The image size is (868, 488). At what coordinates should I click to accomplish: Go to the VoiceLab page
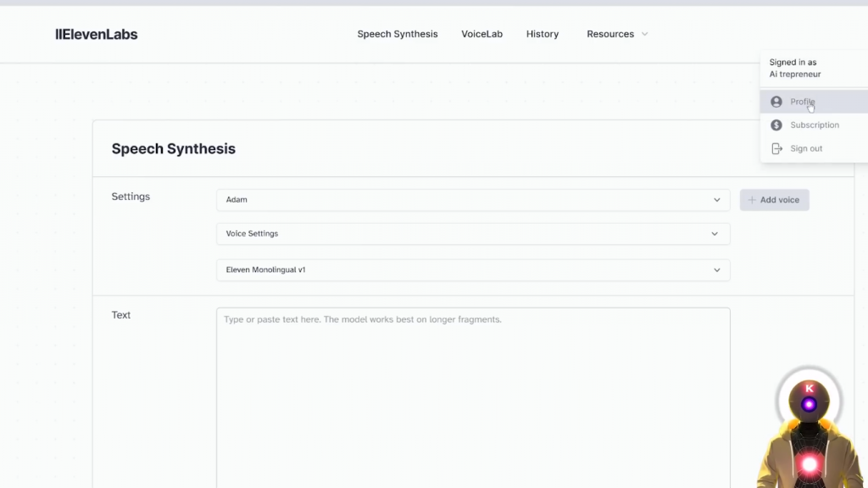(x=481, y=34)
